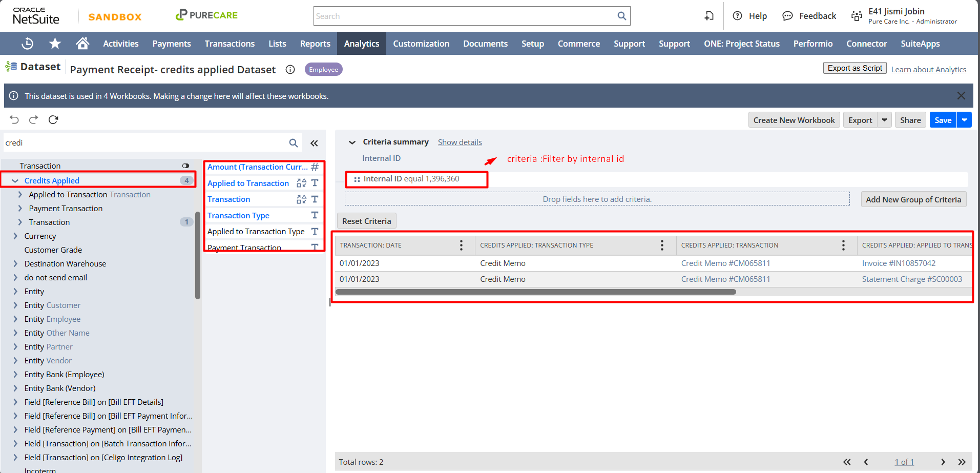This screenshot has height=473, width=980.
Task: Open Shortcuts via the star icon
Action: (x=55, y=44)
